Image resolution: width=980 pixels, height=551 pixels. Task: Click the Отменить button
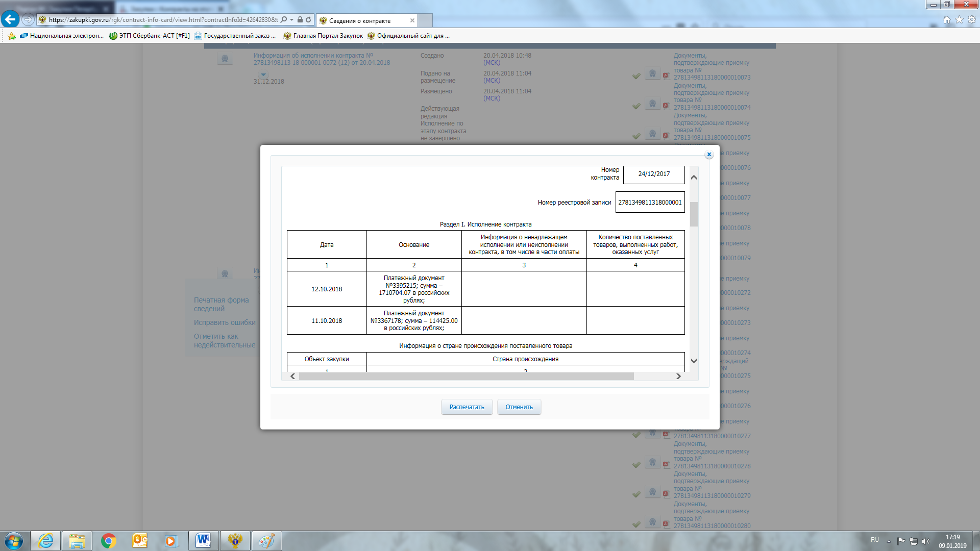[x=519, y=407]
